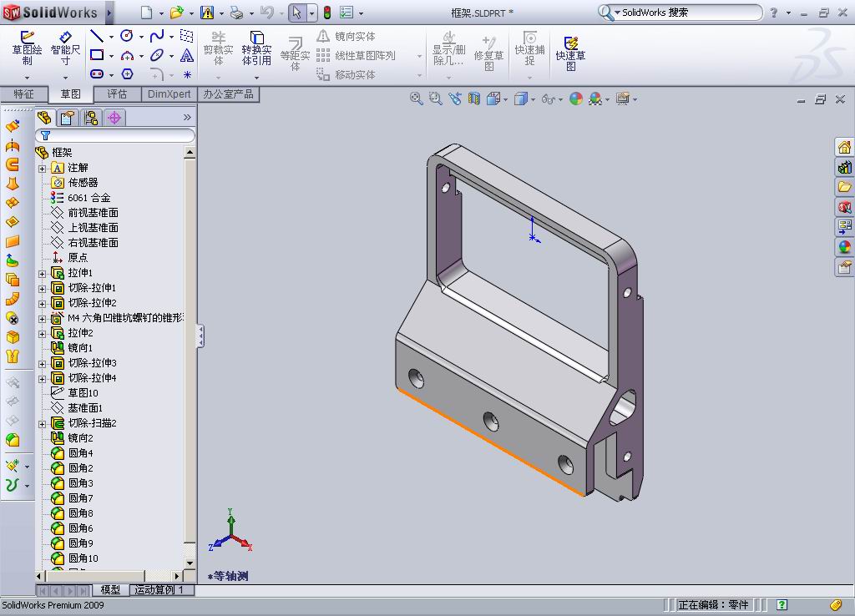Expand the 切除-拉伸1 feature node
Viewport: 855px width, 616px height.
(x=42, y=288)
